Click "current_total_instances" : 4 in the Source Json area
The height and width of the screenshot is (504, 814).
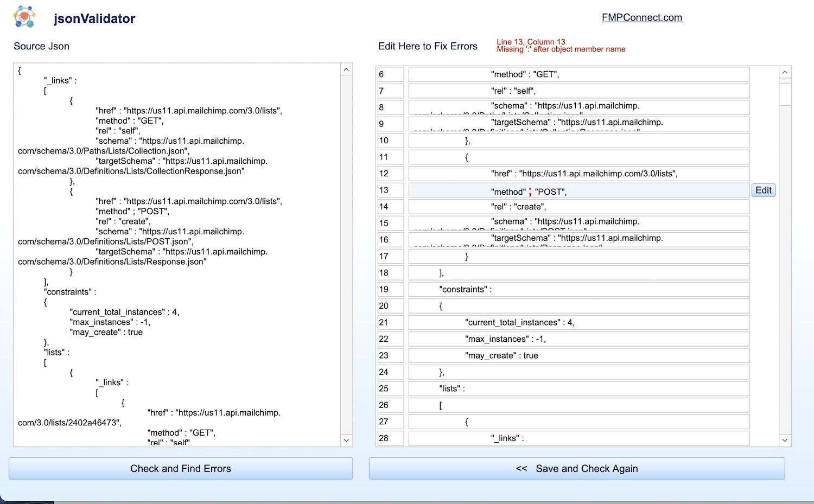pyautogui.click(x=124, y=312)
